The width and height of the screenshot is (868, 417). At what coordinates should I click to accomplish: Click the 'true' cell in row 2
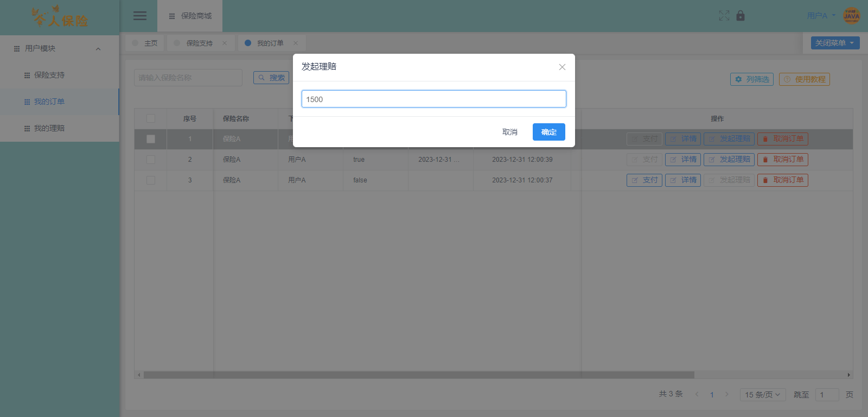(359, 160)
